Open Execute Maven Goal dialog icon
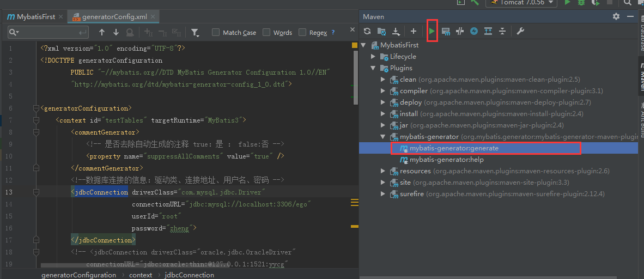This screenshot has width=644, height=279. click(x=446, y=31)
